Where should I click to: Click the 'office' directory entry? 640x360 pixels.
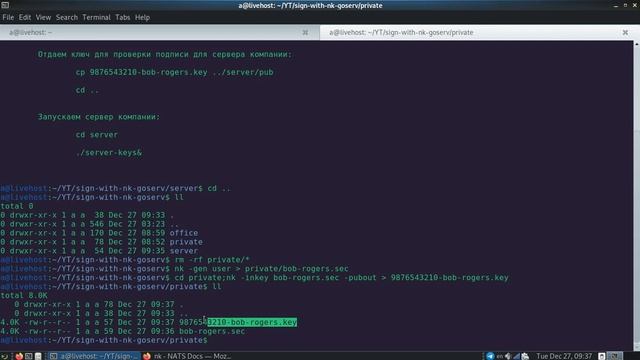pyautogui.click(x=184, y=233)
